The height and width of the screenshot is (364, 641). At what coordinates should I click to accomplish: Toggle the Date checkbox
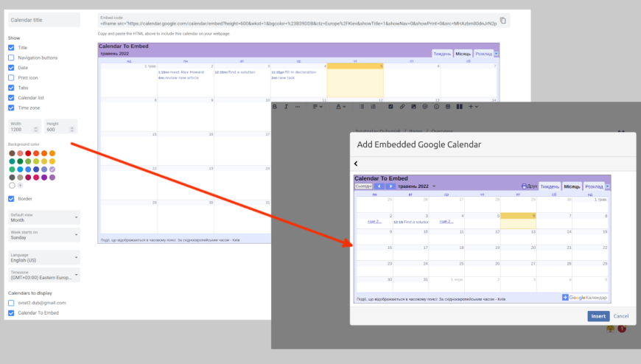tap(11, 68)
